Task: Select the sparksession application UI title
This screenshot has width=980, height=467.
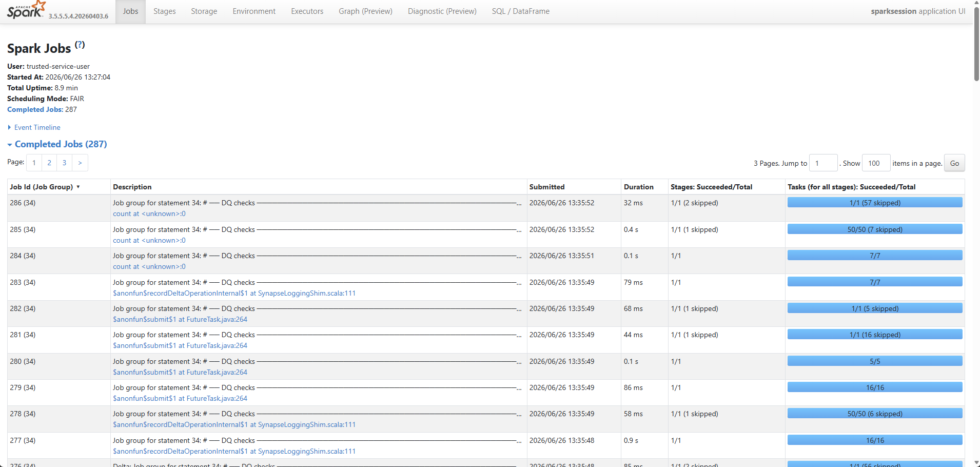Action: pyautogui.click(x=918, y=11)
